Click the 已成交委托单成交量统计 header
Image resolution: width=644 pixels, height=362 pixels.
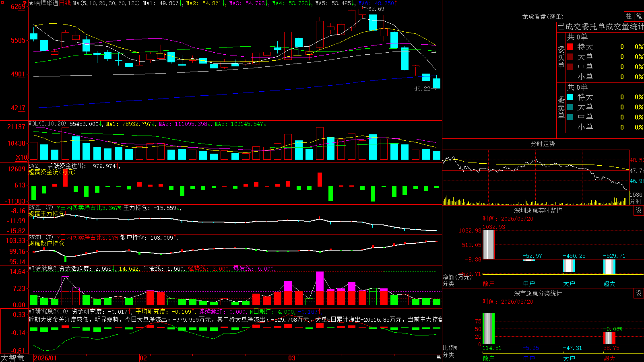tap(601, 27)
